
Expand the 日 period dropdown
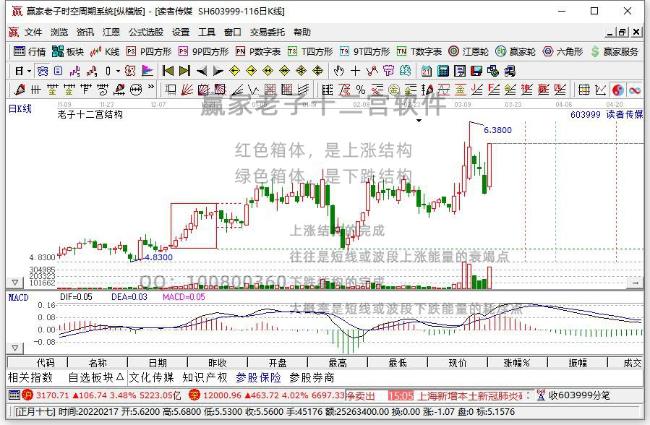(29, 71)
